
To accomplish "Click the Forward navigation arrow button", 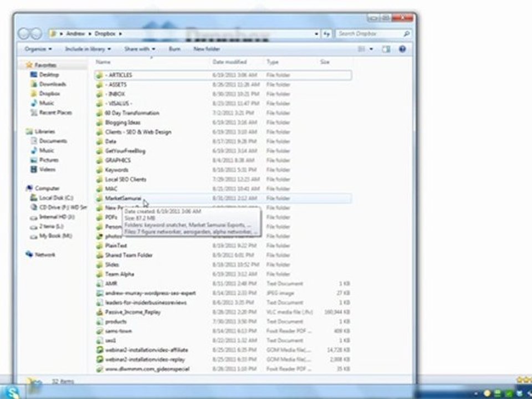I will pyautogui.click(x=36, y=34).
